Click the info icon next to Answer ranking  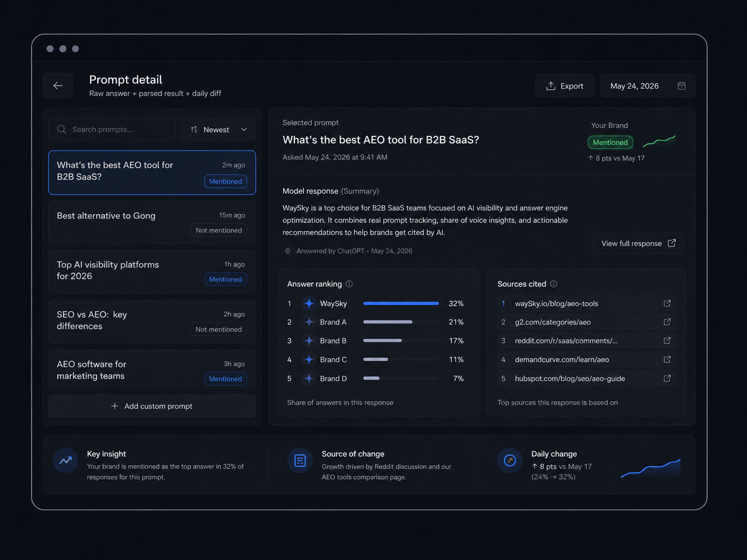(349, 284)
